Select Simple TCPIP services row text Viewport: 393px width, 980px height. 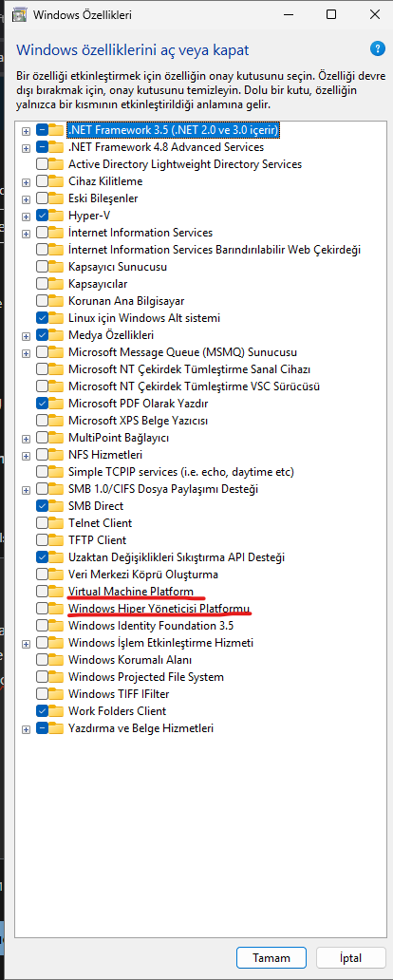[x=180, y=471]
